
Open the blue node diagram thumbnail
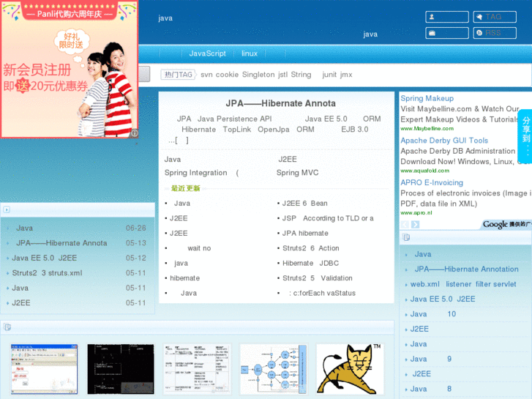coord(274,369)
